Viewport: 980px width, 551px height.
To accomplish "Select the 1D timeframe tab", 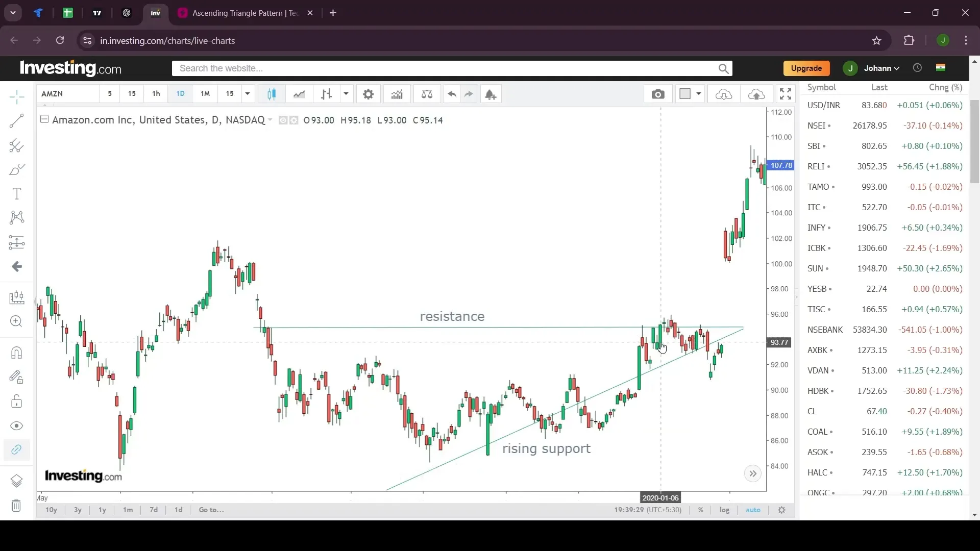I will click(x=180, y=93).
